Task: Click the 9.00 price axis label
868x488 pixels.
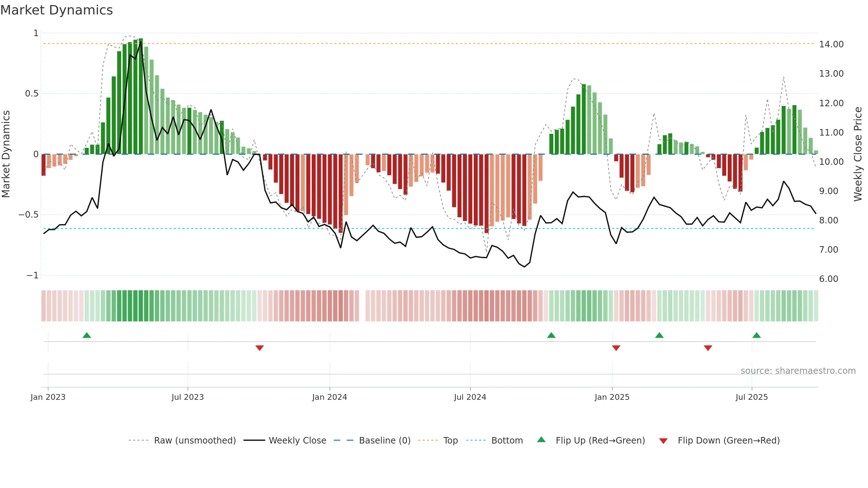Action: [829, 191]
